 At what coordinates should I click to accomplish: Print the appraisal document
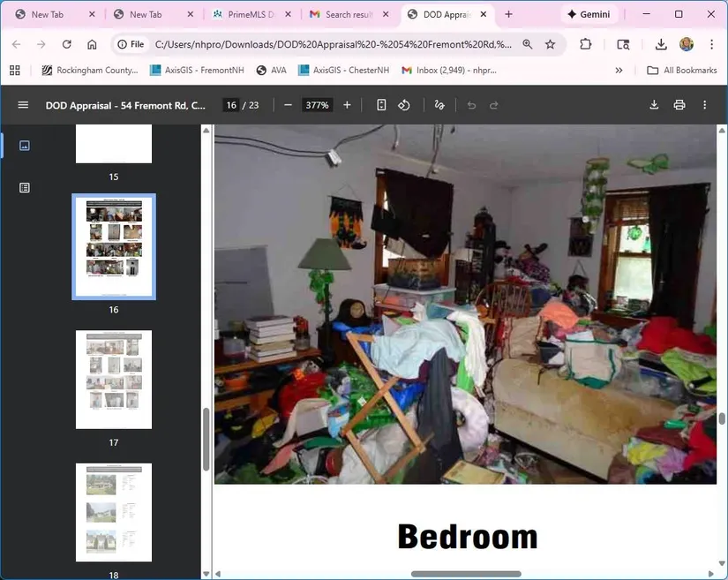tap(679, 105)
